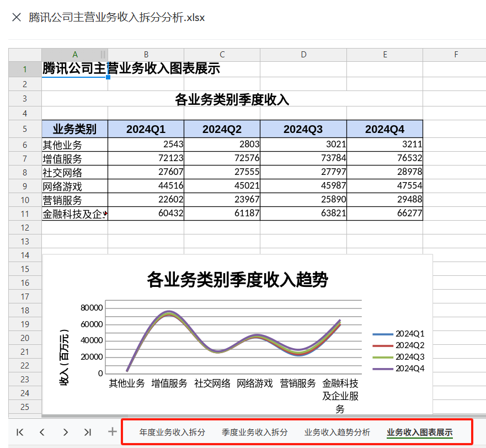Click cell with value 27797
This screenshot has width=486, height=448.
303,172
